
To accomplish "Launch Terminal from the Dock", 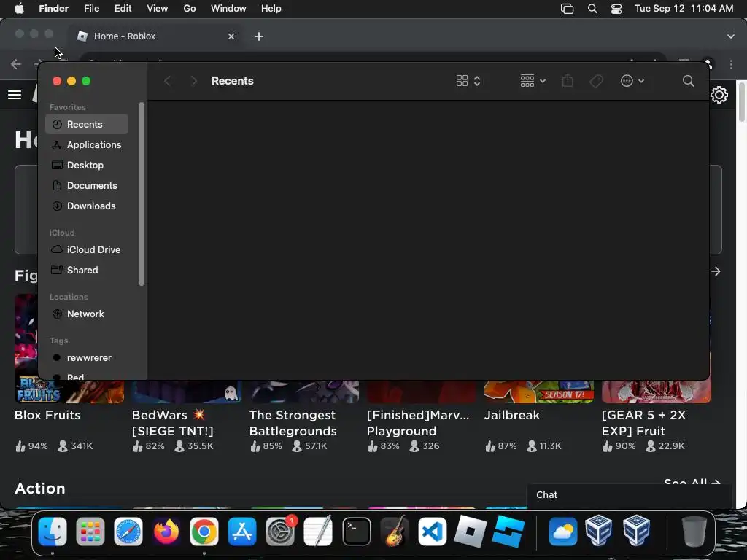I will 356,532.
